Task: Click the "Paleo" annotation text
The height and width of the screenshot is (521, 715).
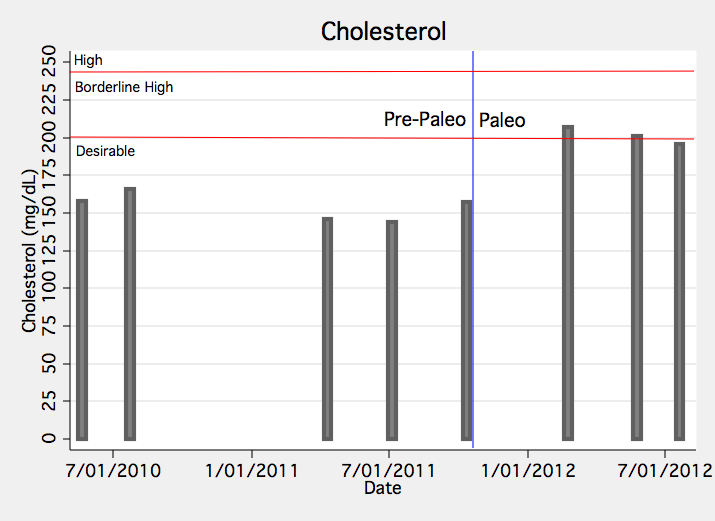Action: [x=502, y=120]
